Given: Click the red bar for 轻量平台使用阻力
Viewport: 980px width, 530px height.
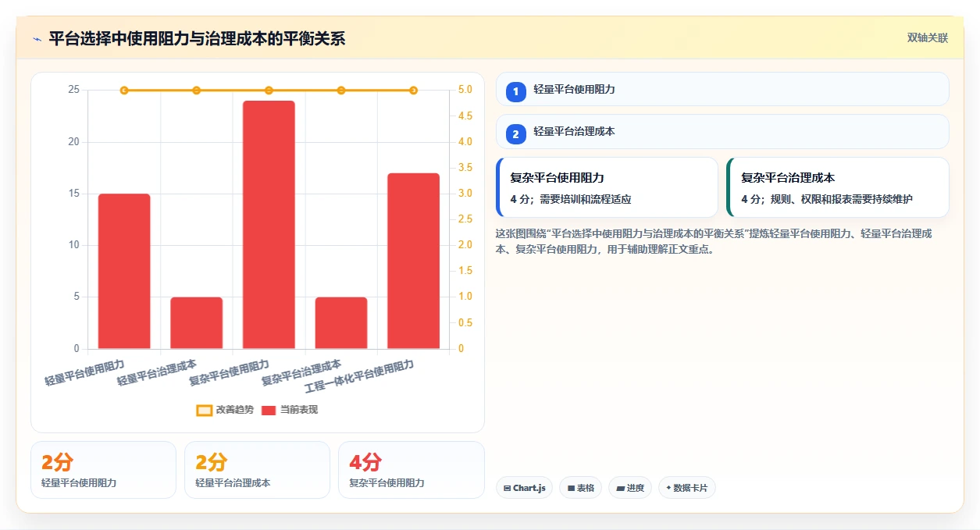Looking at the screenshot, I should pyautogui.click(x=124, y=271).
